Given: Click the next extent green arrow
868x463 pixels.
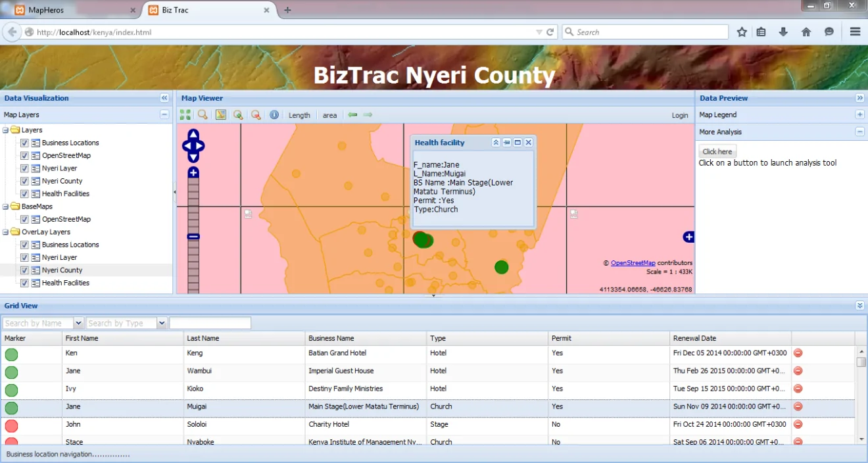Looking at the screenshot, I should click(368, 114).
